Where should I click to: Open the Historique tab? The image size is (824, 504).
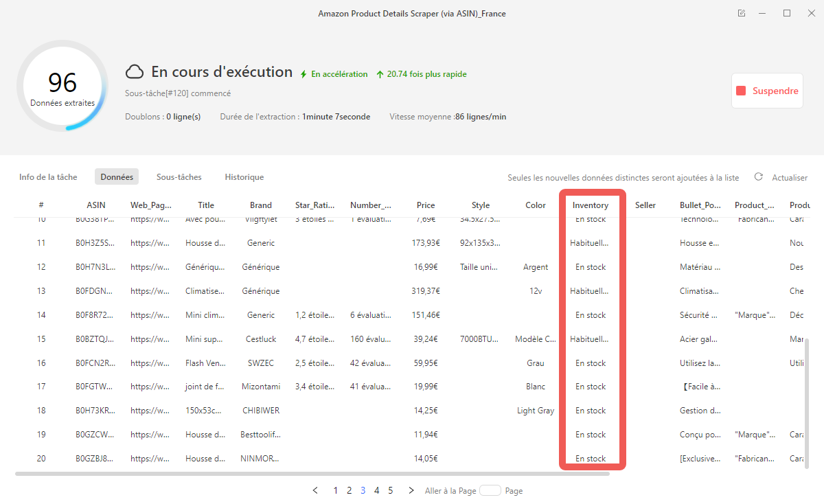pos(244,177)
